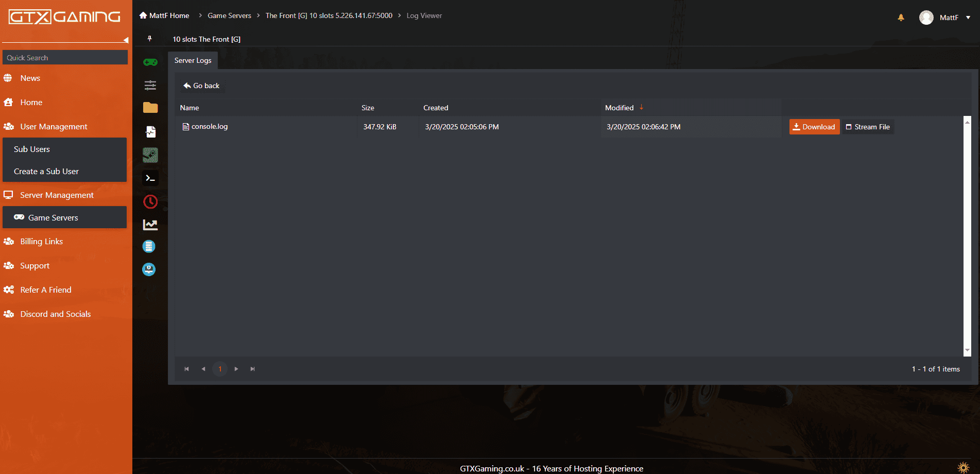Image resolution: width=980 pixels, height=474 pixels.
Task: Open the configuration sliders icon
Action: (x=150, y=85)
